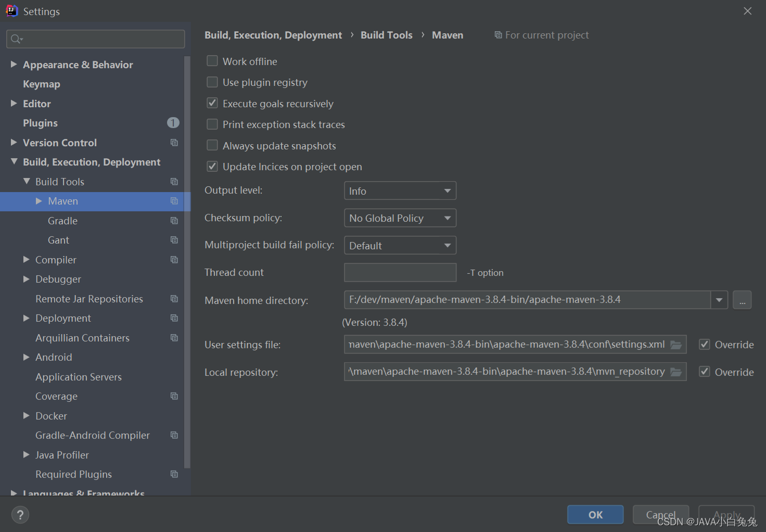Click the project-level icon beside Gradle-Android Compiler
The width and height of the screenshot is (766, 532).
174,435
